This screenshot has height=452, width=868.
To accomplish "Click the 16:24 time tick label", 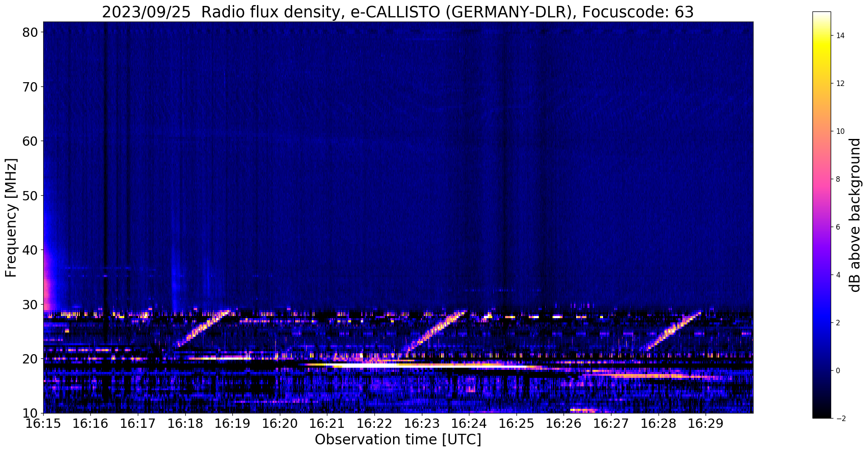I will click(469, 424).
